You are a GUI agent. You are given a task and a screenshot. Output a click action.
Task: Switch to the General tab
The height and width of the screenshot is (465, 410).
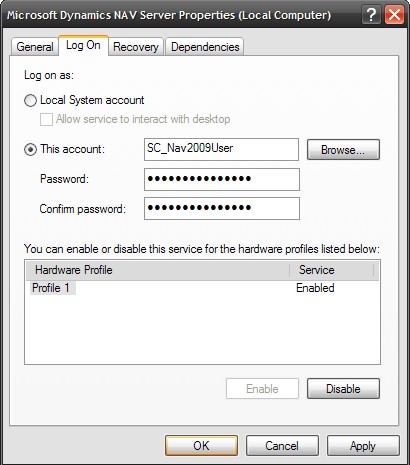[35, 47]
